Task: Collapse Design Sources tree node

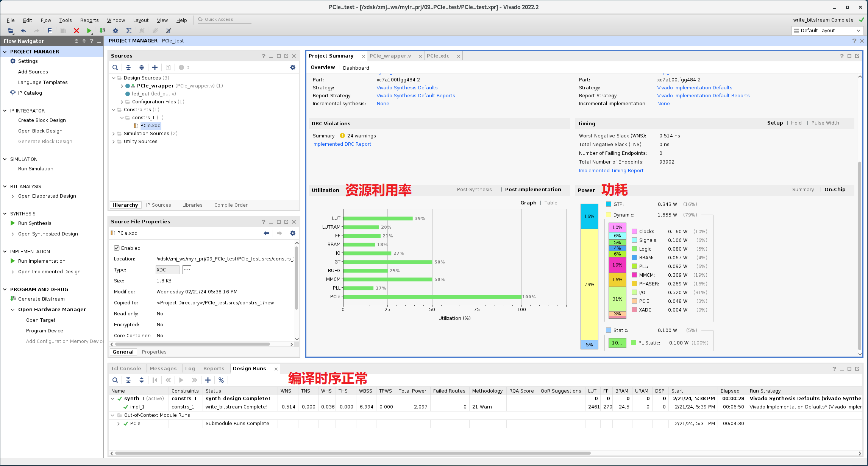Action: pyautogui.click(x=114, y=78)
